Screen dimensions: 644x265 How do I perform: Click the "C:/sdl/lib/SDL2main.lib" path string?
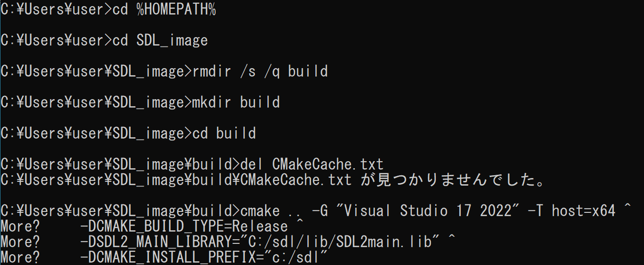click(339, 242)
